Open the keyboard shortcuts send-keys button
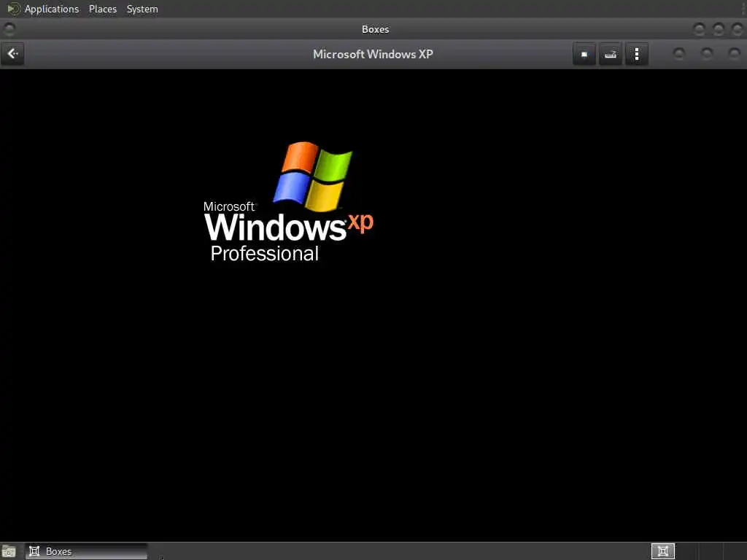The image size is (747, 560). tap(611, 54)
